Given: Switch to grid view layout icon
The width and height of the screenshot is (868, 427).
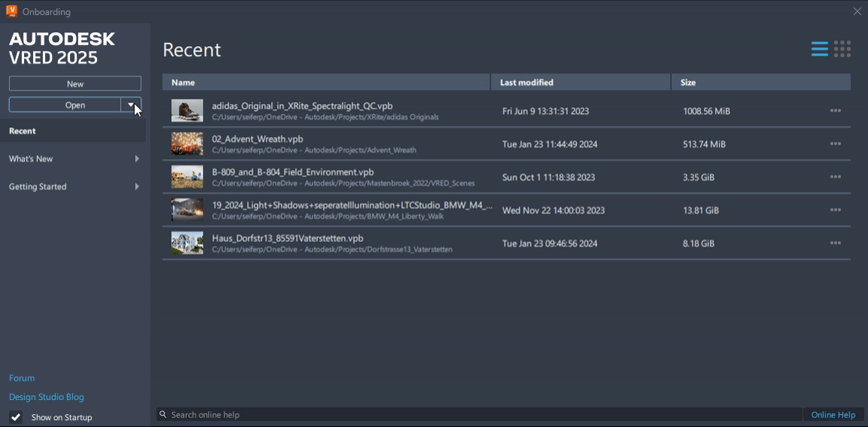Looking at the screenshot, I should point(842,49).
